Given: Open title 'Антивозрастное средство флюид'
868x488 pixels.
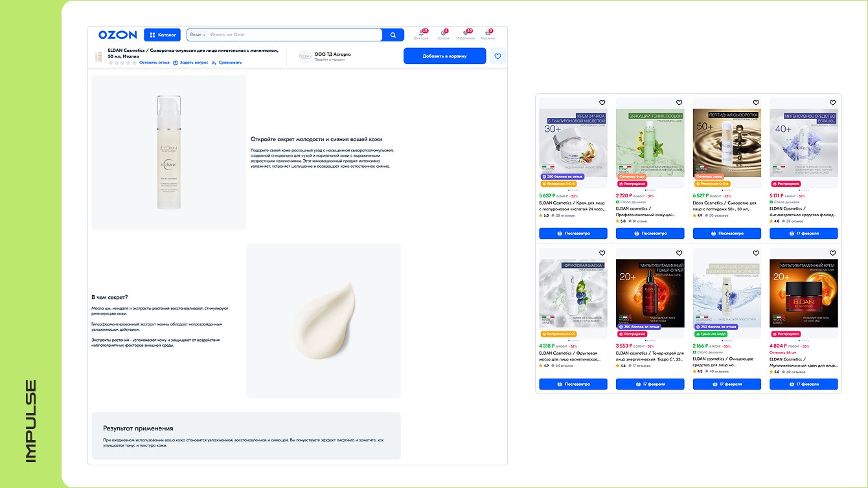Looking at the screenshot, I should coord(803,212).
